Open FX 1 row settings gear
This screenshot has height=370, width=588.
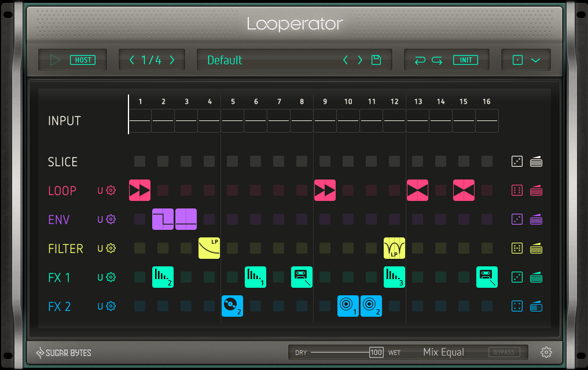click(x=111, y=277)
